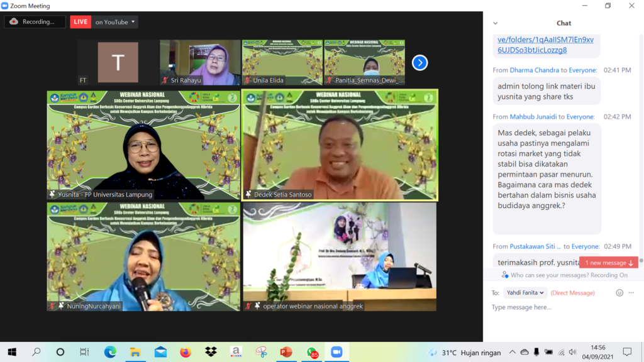644x362 pixels.
Task: Open PowerPoint from the taskbar
Action: (x=286, y=352)
